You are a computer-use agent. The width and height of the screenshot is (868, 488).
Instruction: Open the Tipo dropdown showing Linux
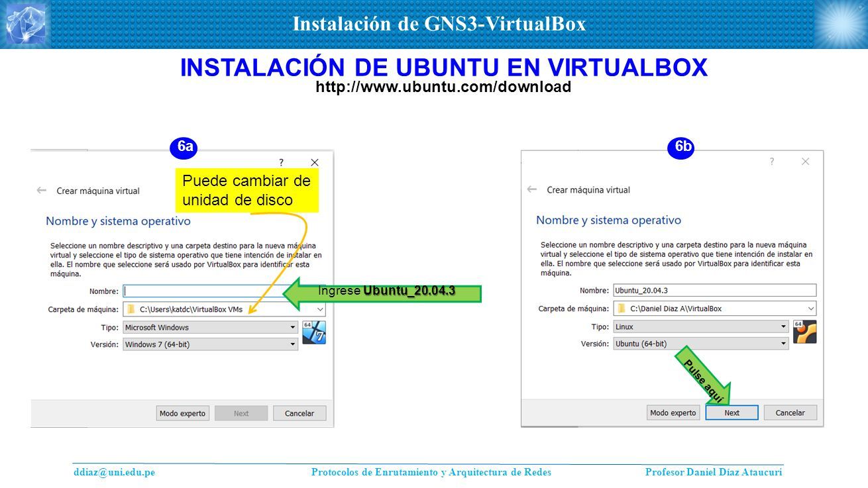[x=701, y=326]
